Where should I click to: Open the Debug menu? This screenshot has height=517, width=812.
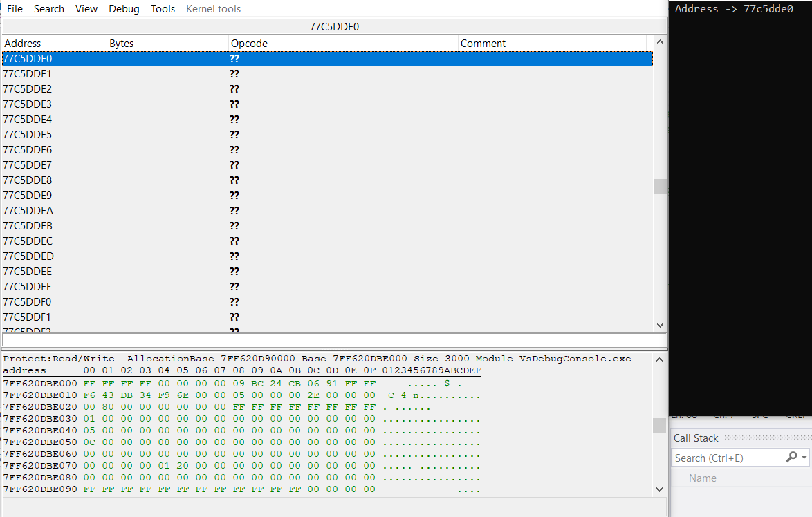tap(124, 9)
